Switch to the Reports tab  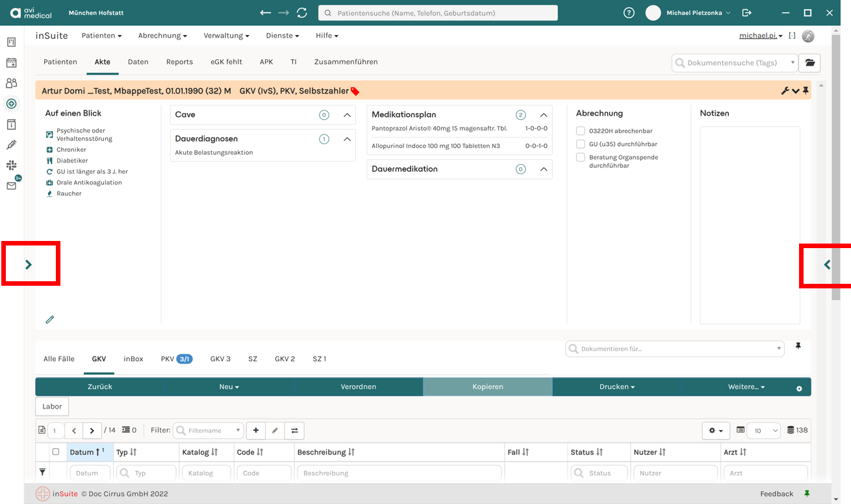pyautogui.click(x=179, y=62)
